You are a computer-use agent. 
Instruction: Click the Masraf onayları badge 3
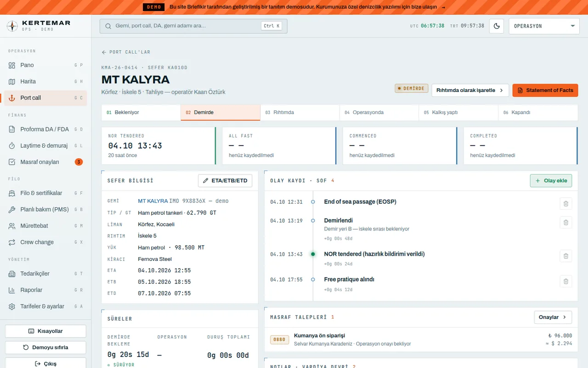point(79,162)
